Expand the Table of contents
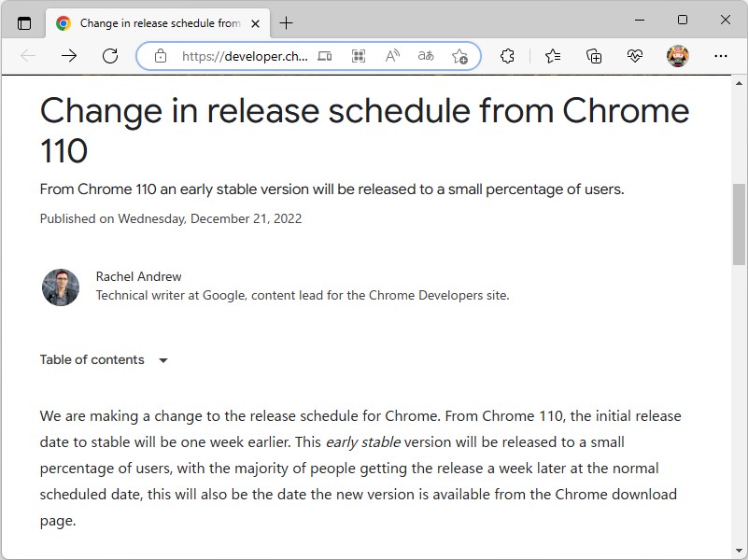This screenshot has width=748, height=560. pyautogui.click(x=104, y=360)
